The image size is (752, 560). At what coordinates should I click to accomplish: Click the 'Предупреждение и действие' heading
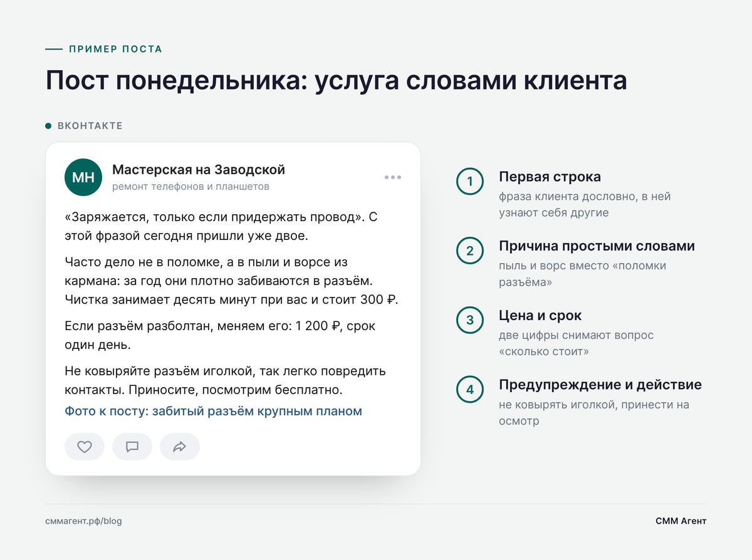click(x=600, y=385)
